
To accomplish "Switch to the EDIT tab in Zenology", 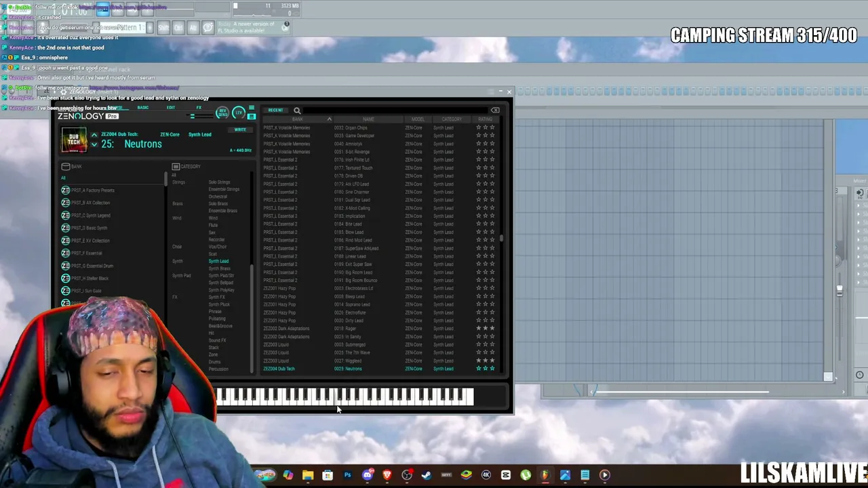I will (x=171, y=108).
